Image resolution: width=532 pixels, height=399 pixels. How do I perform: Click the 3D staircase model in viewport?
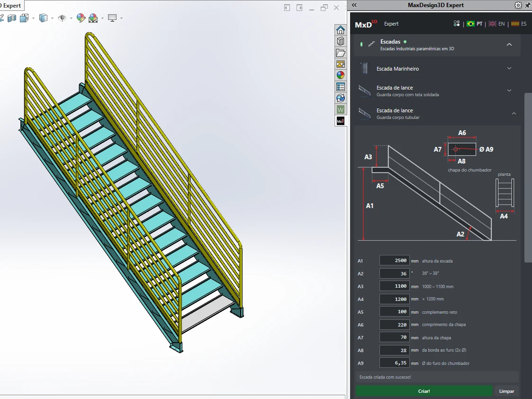[131, 192]
